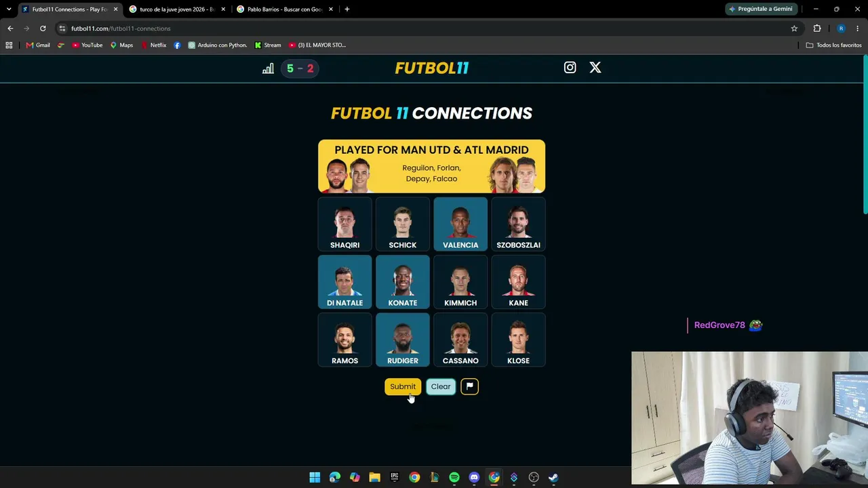Screen dimensions: 868x488
Task: Launch Epic Games from the taskbar
Action: [395, 478]
